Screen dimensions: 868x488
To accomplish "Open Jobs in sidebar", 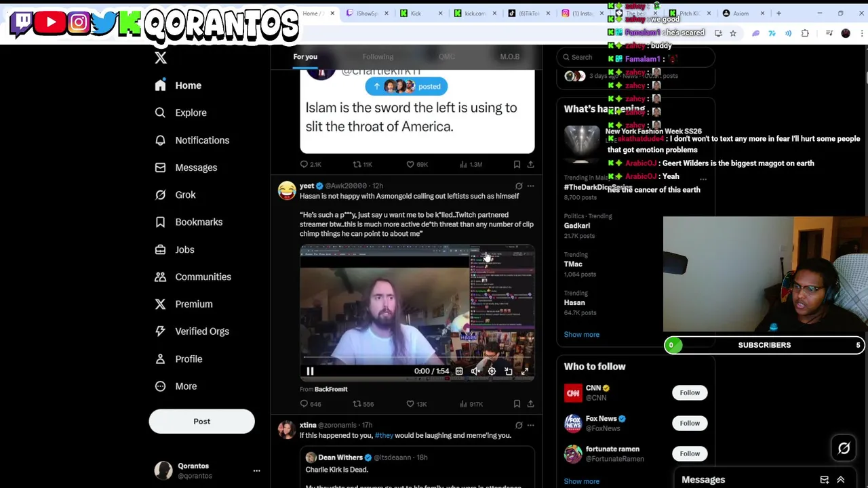I will tap(174, 249).
